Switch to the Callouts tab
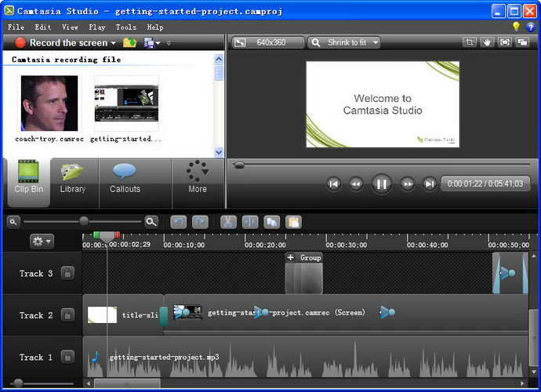This screenshot has width=541, height=392. pyautogui.click(x=125, y=179)
